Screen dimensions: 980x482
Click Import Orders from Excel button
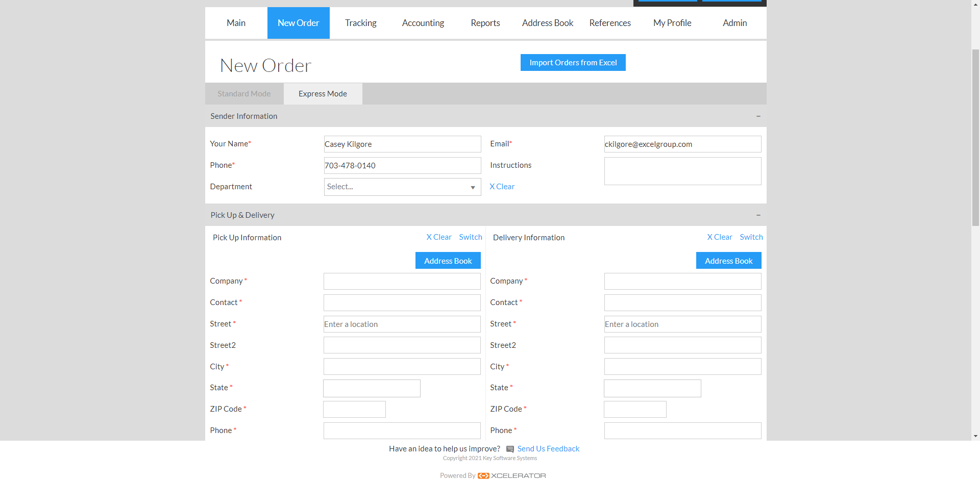coord(573,63)
